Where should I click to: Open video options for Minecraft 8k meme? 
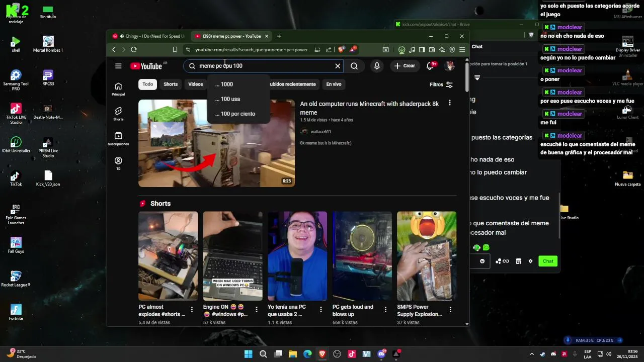pyautogui.click(x=450, y=103)
